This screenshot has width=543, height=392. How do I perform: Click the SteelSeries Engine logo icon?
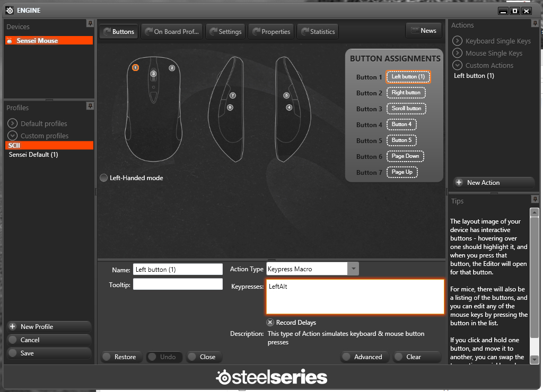10,11
